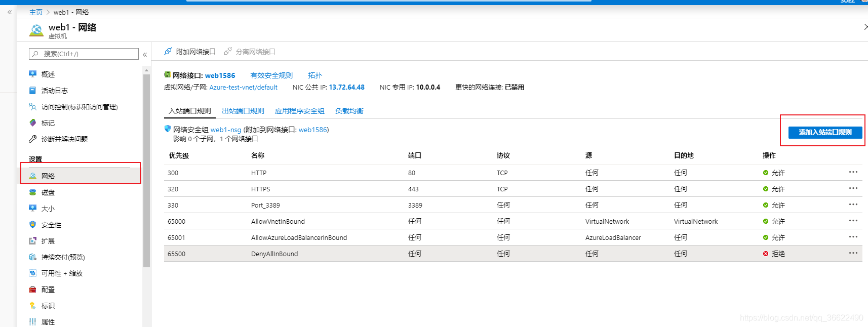Open more options for Port_3389 rule
This screenshot has width=868, height=327.
853,205
